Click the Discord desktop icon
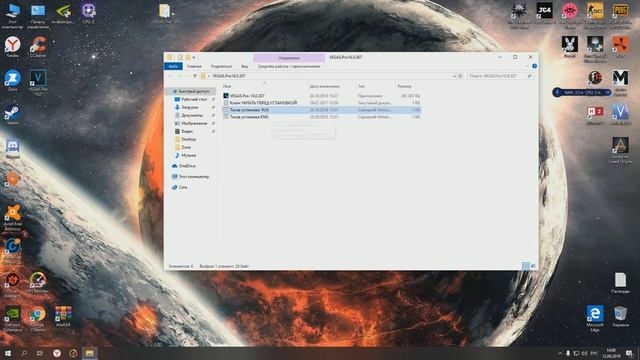Image resolution: width=640 pixels, height=360 pixels. pyautogui.click(x=13, y=149)
